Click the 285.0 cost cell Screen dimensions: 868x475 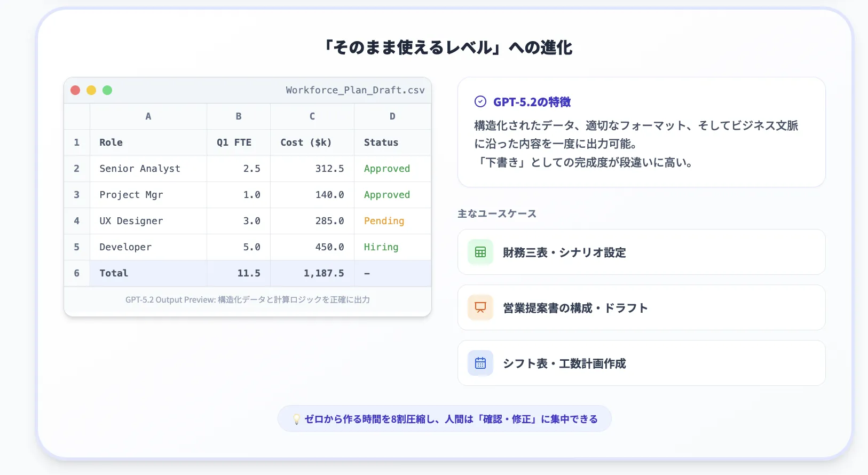[312, 221]
